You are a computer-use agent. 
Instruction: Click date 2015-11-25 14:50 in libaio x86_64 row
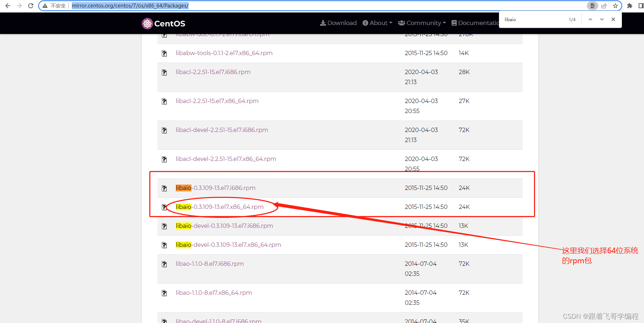tap(426, 207)
